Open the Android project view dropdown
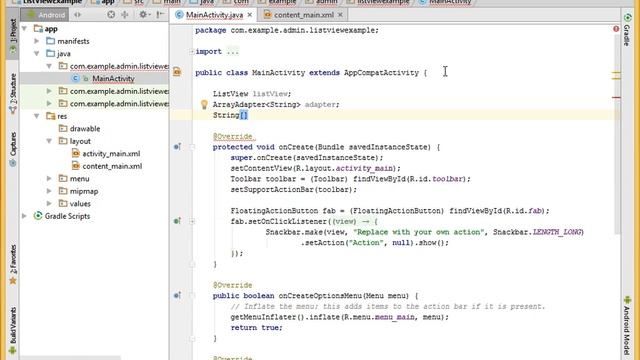Screen dimensions: 640x360 pyautogui.click(x=45, y=15)
